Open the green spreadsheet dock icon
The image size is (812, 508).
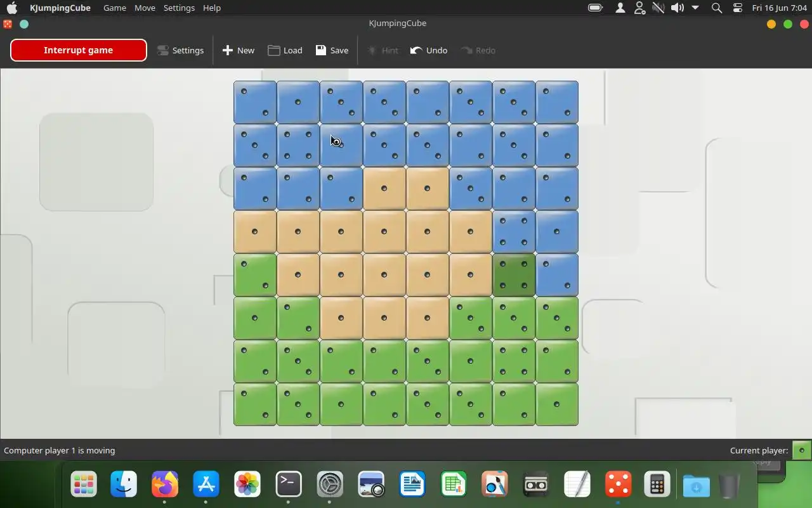click(454, 485)
